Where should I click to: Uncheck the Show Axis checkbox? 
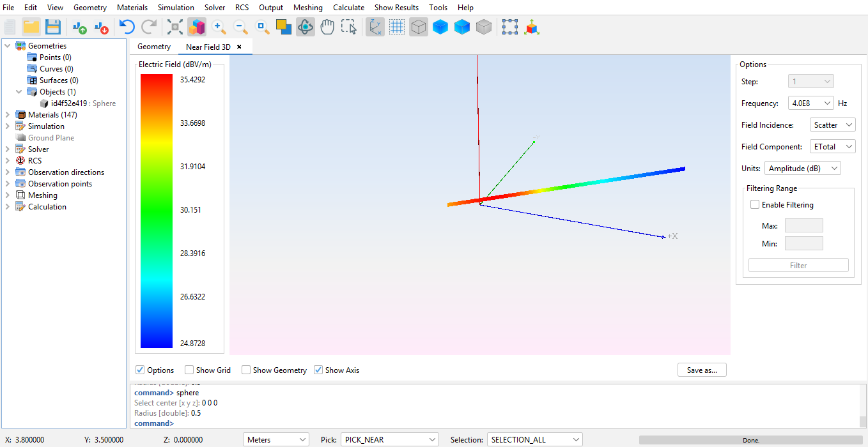[318, 370]
